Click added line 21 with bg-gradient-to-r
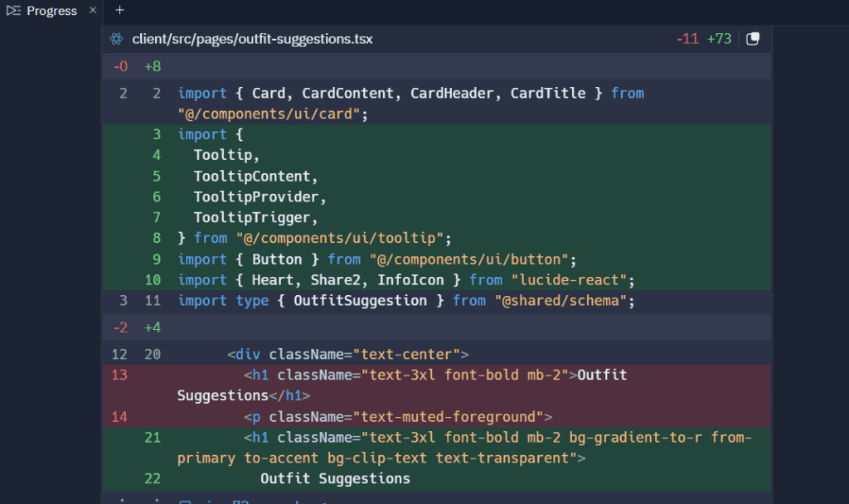 tap(437, 448)
